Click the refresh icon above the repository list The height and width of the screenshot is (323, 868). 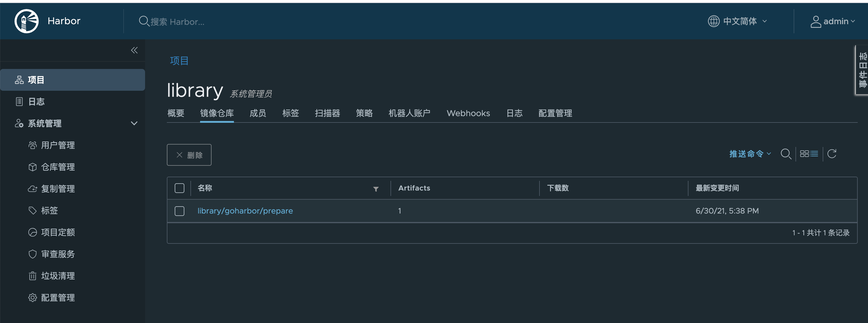[832, 154]
